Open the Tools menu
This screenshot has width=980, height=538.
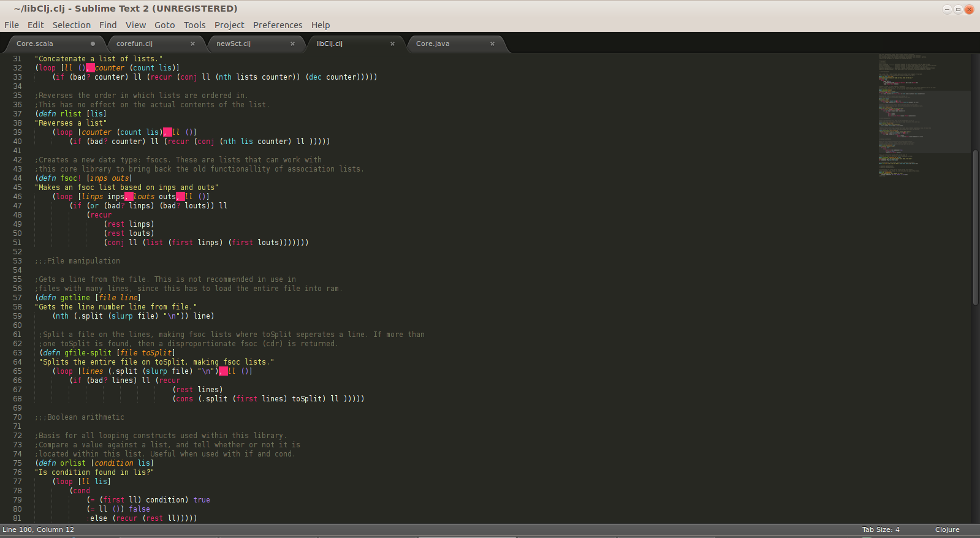pos(195,25)
